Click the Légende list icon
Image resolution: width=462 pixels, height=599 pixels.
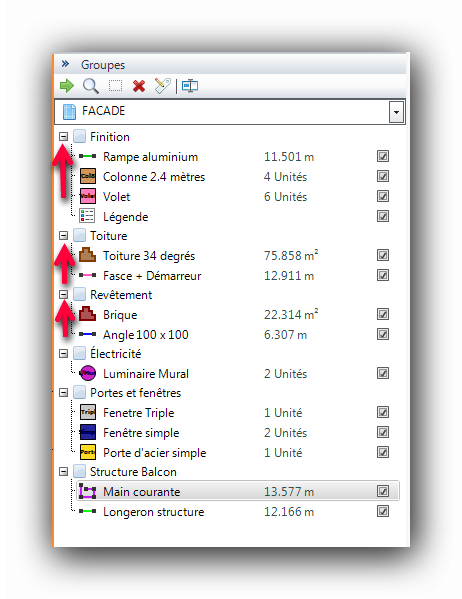point(87,216)
